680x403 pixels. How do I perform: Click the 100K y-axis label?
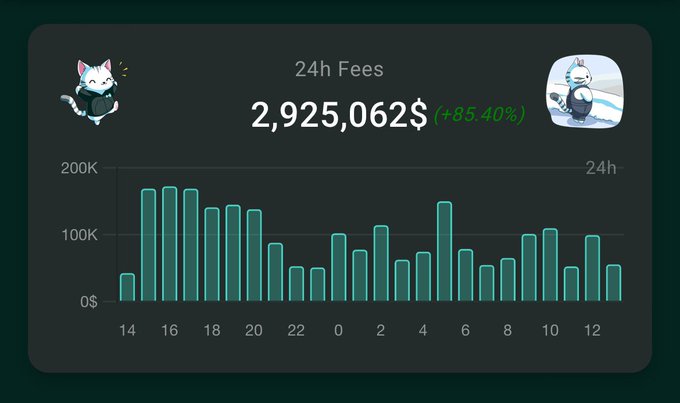79,235
